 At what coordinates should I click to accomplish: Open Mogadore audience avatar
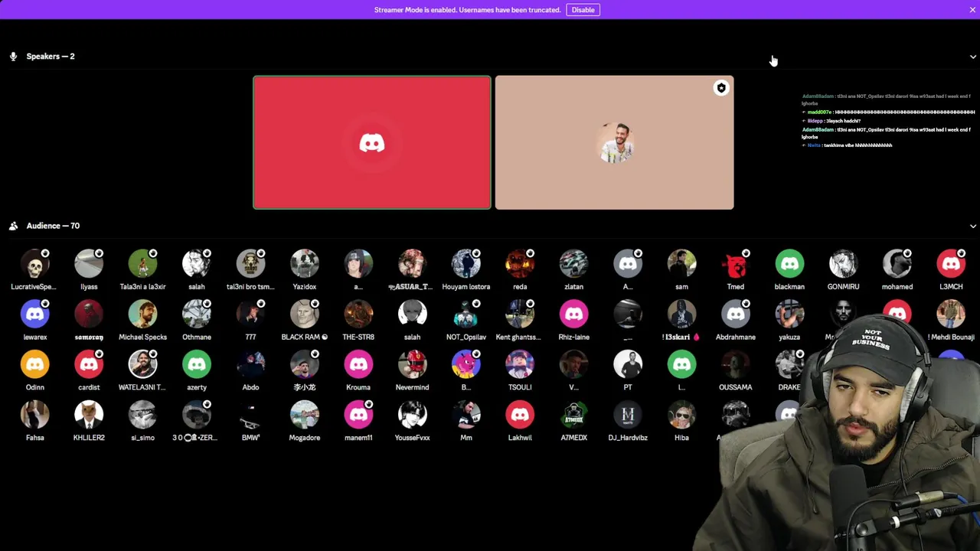coord(305,416)
